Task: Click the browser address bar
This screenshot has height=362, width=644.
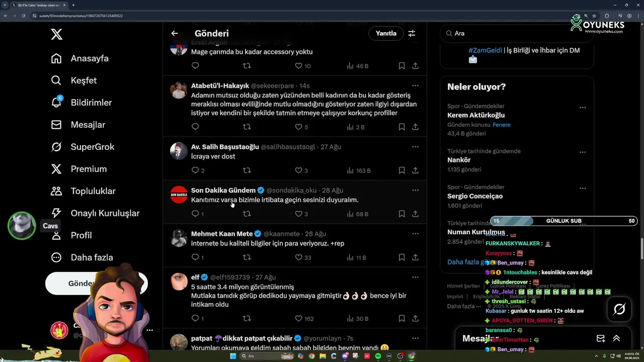Action: (302, 16)
